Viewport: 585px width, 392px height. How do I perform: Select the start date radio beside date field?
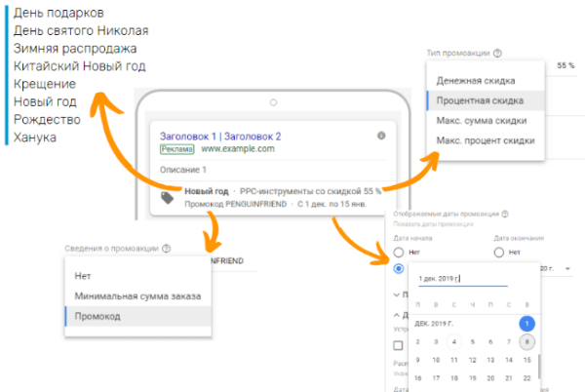(x=399, y=269)
